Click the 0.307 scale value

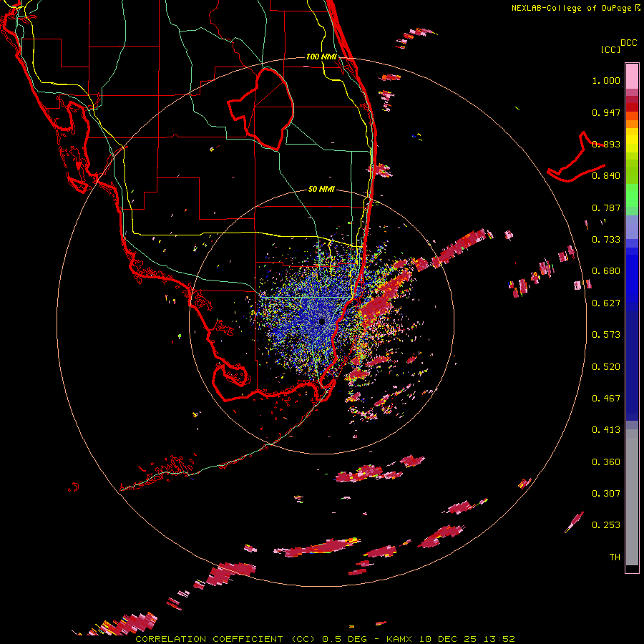[x=606, y=494]
